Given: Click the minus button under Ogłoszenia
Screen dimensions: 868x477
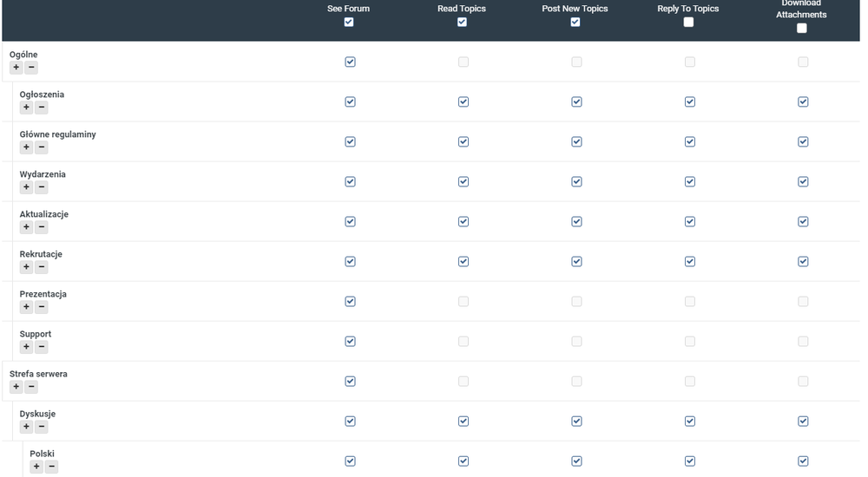Looking at the screenshot, I should pos(42,108).
